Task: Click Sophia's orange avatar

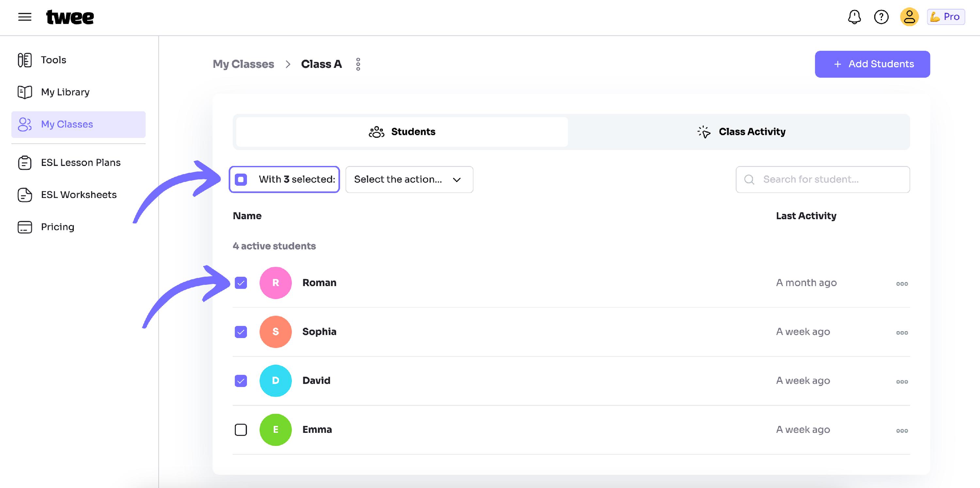Action: [275, 332]
